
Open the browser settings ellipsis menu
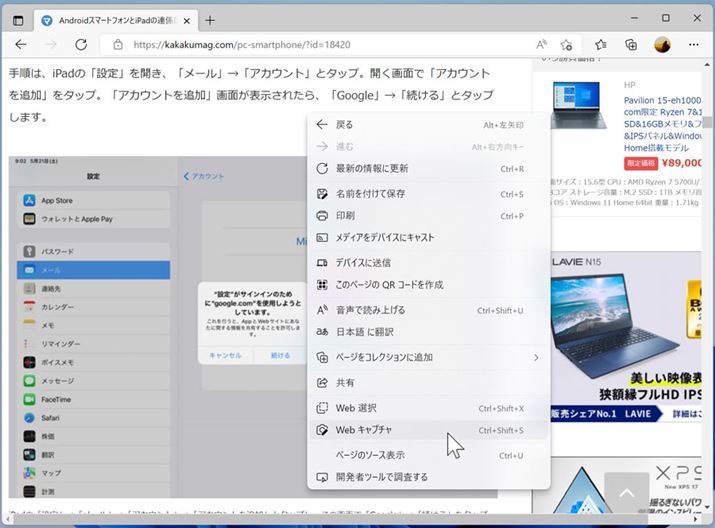694,45
